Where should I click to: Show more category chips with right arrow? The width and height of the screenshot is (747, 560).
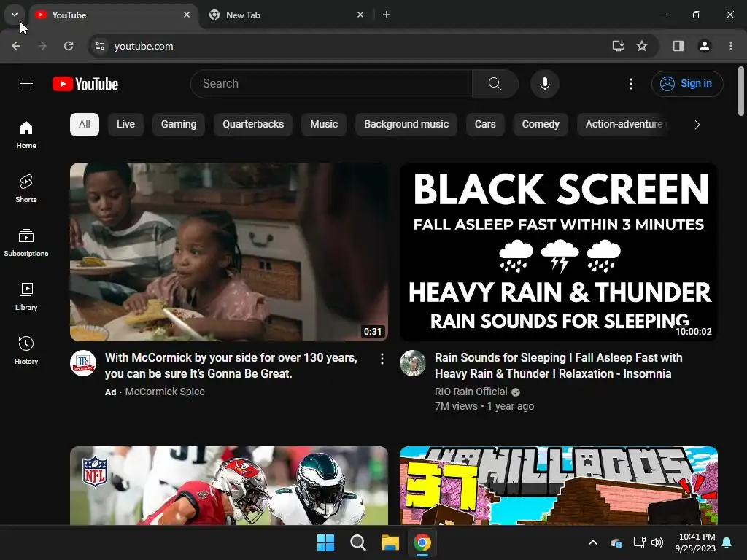point(697,125)
